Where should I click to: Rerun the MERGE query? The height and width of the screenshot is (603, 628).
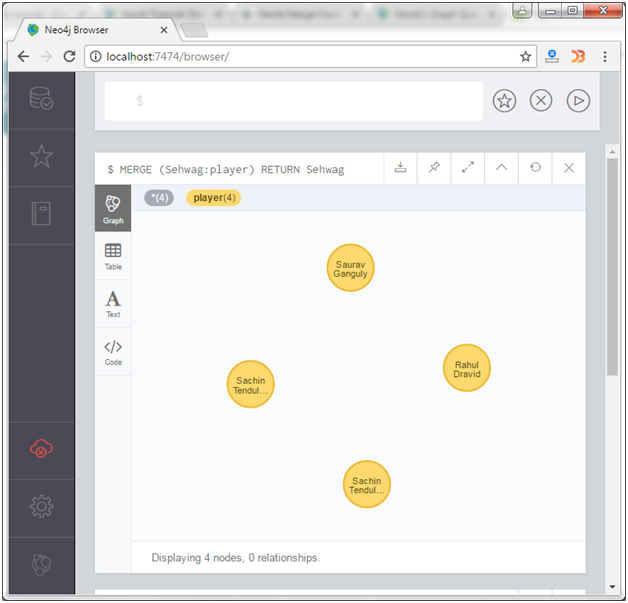click(535, 168)
